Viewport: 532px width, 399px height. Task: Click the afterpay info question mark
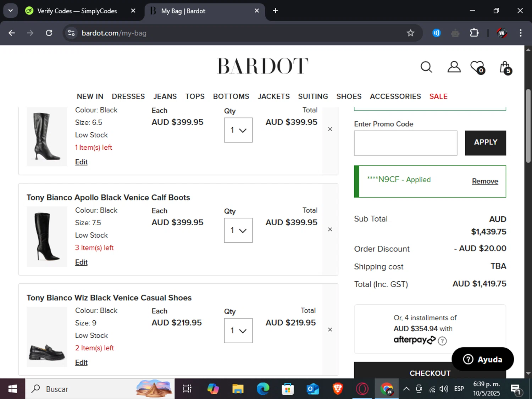(442, 341)
